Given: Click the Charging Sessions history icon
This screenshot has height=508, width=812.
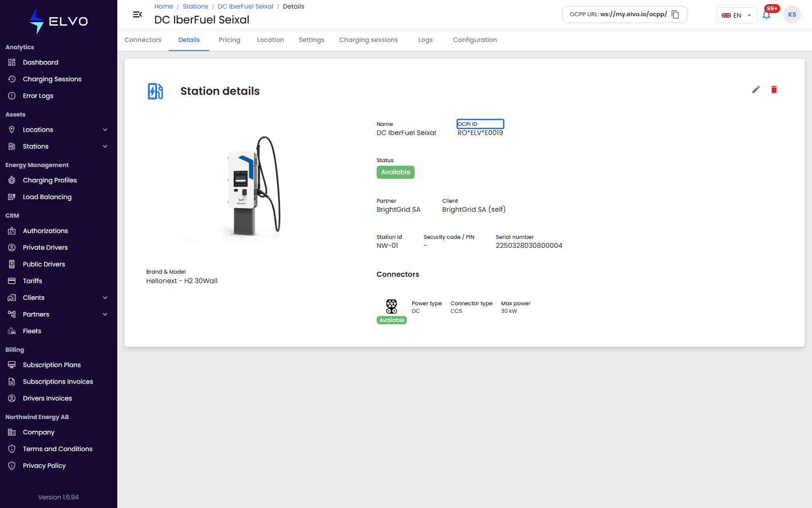Looking at the screenshot, I should pyautogui.click(x=12, y=79).
